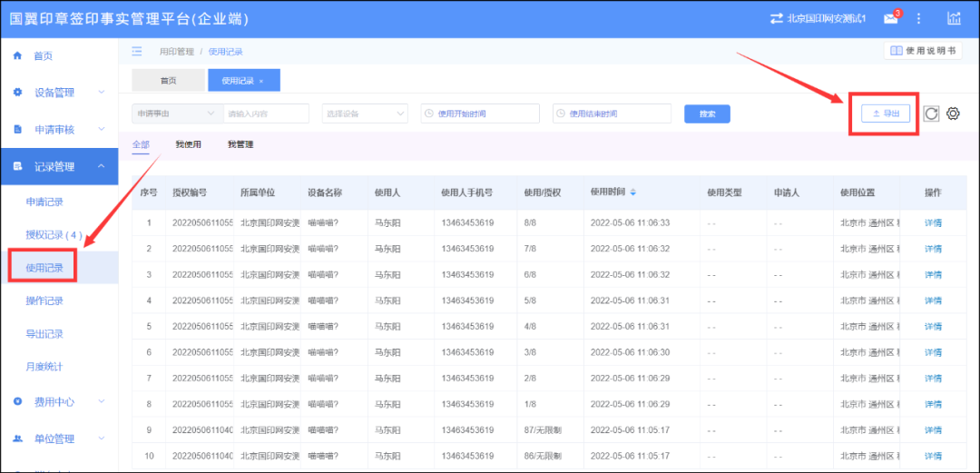Open 详情 for row 3

coord(933,275)
